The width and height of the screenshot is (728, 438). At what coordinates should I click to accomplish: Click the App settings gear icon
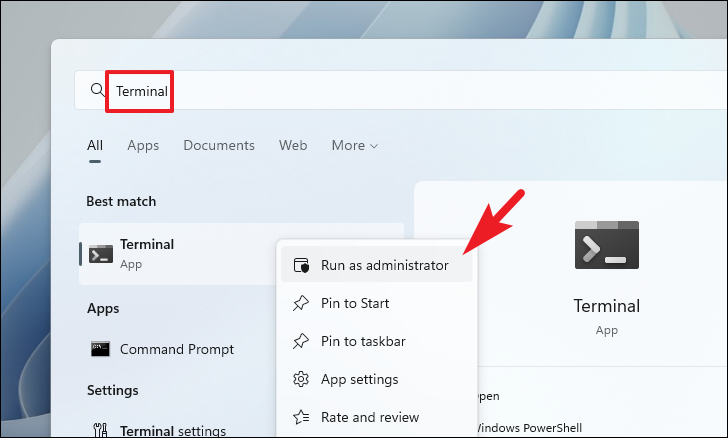tap(301, 379)
